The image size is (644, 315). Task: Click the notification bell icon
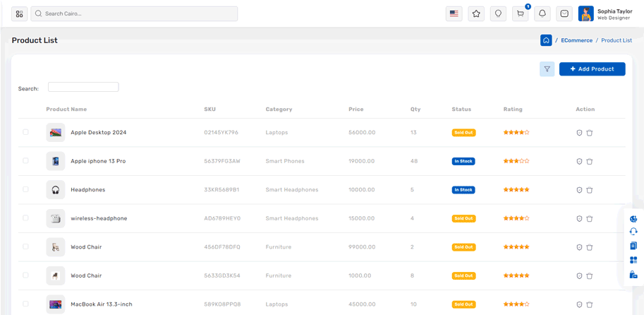542,13
